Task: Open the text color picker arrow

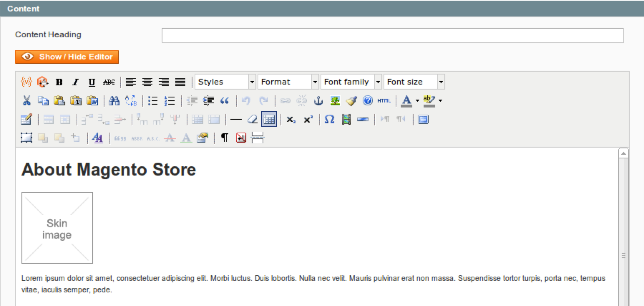Action: pos(417,101)
